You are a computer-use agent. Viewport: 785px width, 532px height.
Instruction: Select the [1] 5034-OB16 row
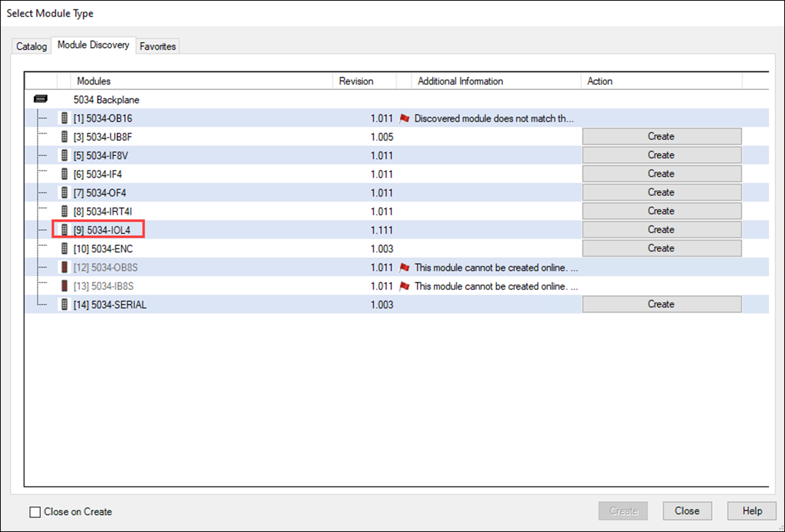click(x=397, y=118)
